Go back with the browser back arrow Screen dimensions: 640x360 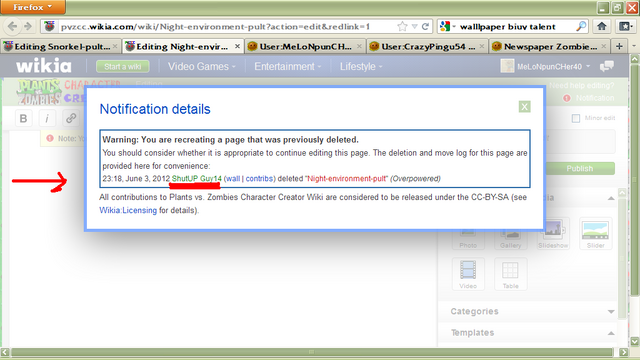[12, 27]
